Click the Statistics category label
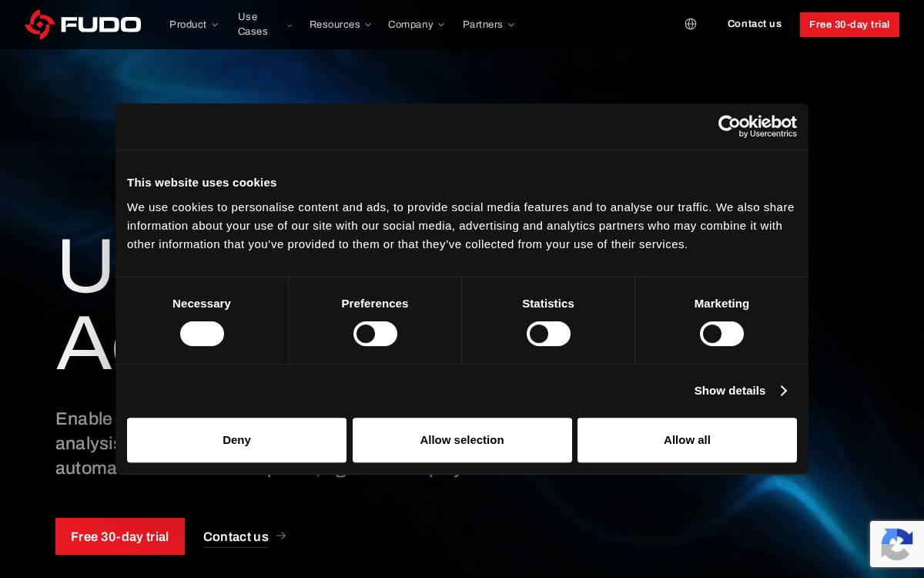This screenshot has width=924, height=578. click(x=548, y=304)
